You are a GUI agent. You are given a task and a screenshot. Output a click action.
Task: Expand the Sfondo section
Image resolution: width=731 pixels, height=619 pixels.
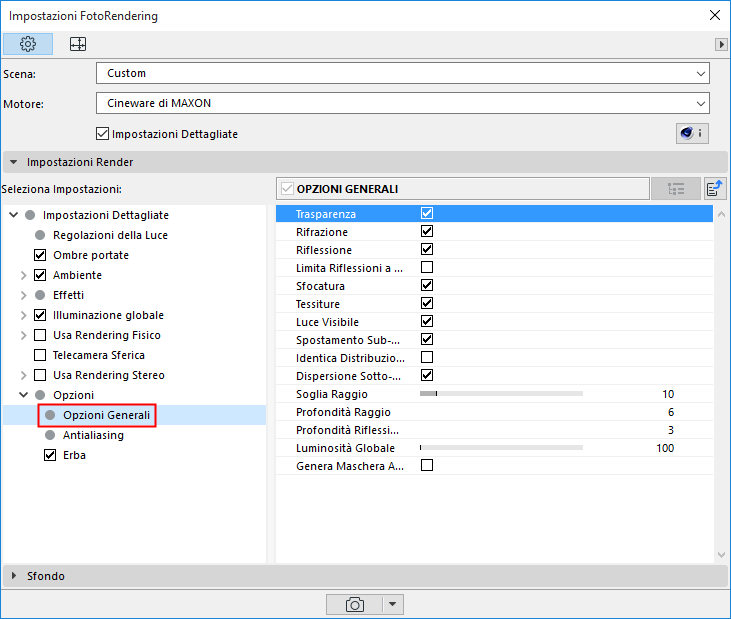coord(14,576)
